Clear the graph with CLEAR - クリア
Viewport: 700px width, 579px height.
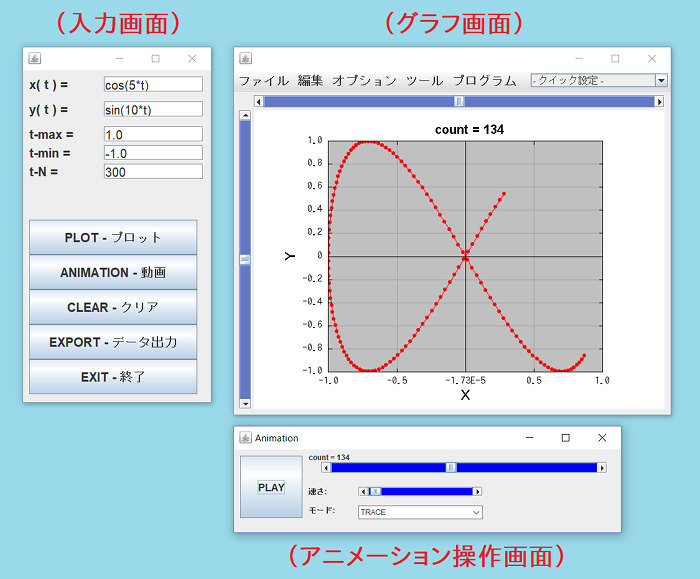113,307
